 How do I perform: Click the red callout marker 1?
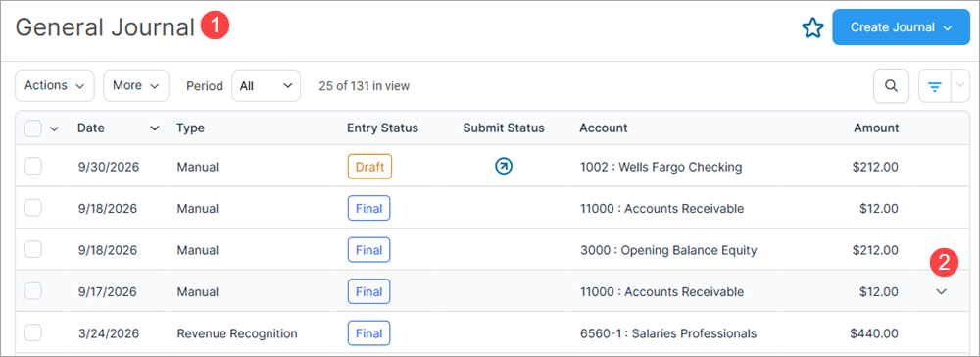point(215,26)
